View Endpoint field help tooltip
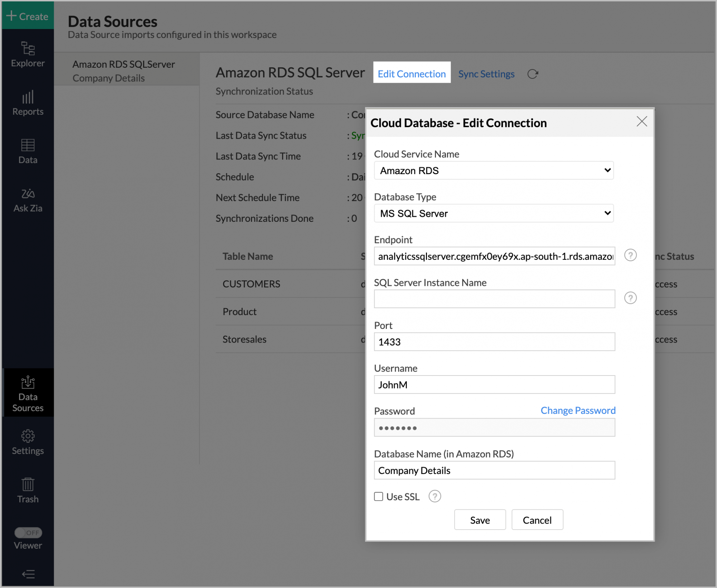 click(x=630, y=255)
